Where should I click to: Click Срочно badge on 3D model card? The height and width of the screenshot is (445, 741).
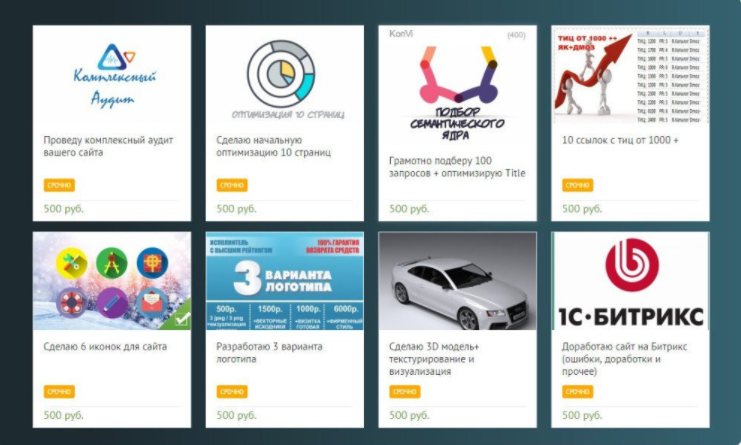(405, 392)
